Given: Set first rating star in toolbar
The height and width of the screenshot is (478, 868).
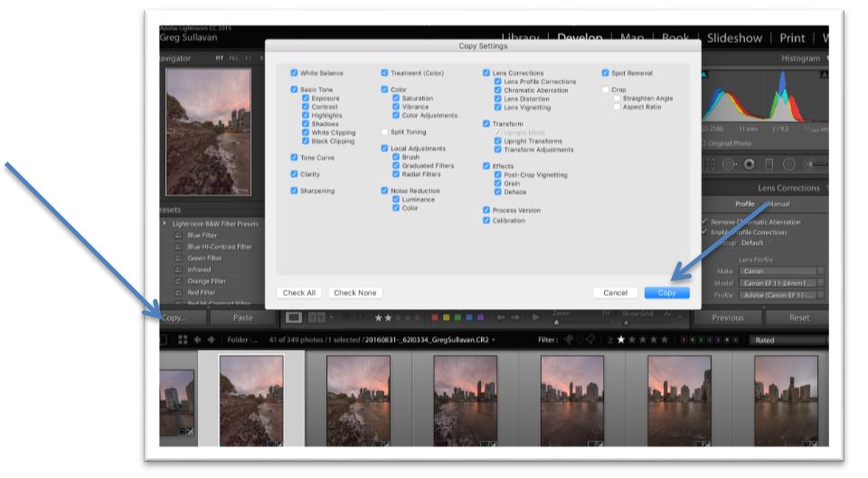Looking at the screenshot, I should (x=378, y=317).
